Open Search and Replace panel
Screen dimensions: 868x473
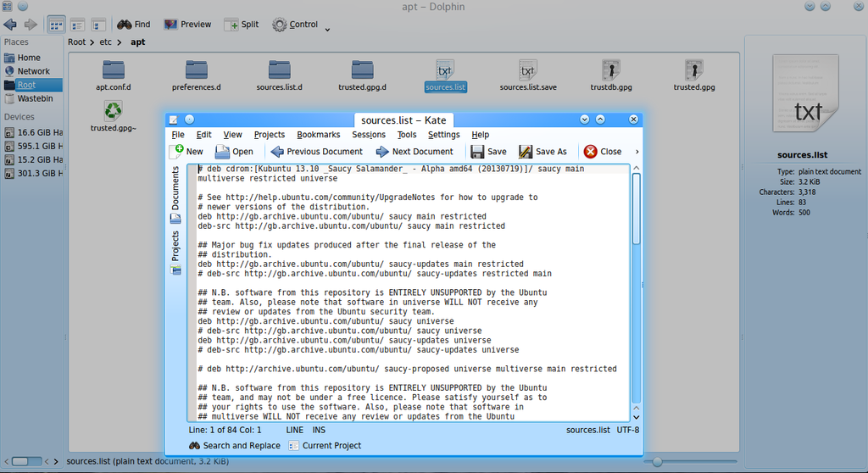coord(234,446)
